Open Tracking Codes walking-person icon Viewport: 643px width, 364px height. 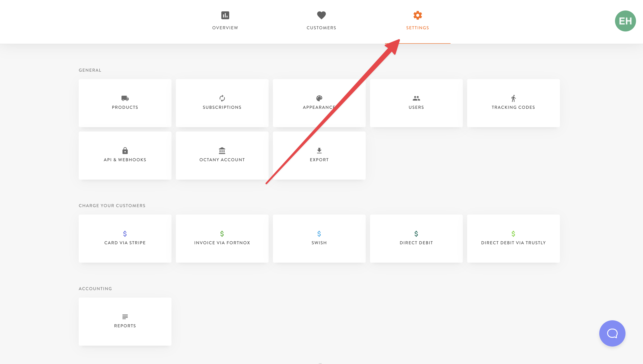513,98
